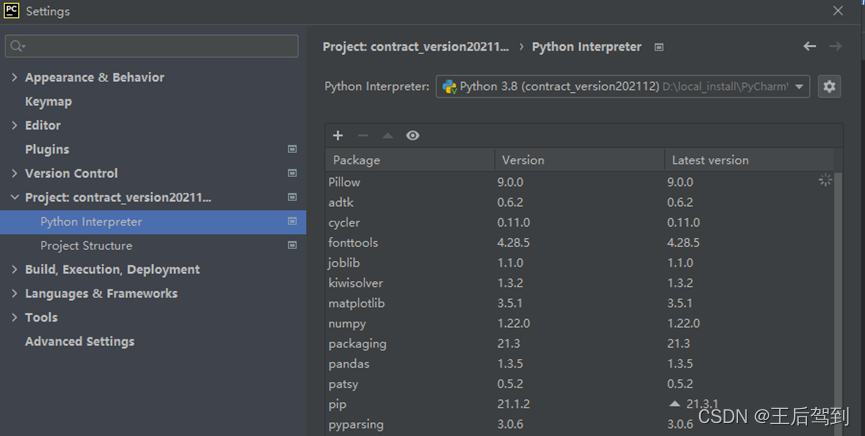Select the pyparsing package row

[579, 424]
